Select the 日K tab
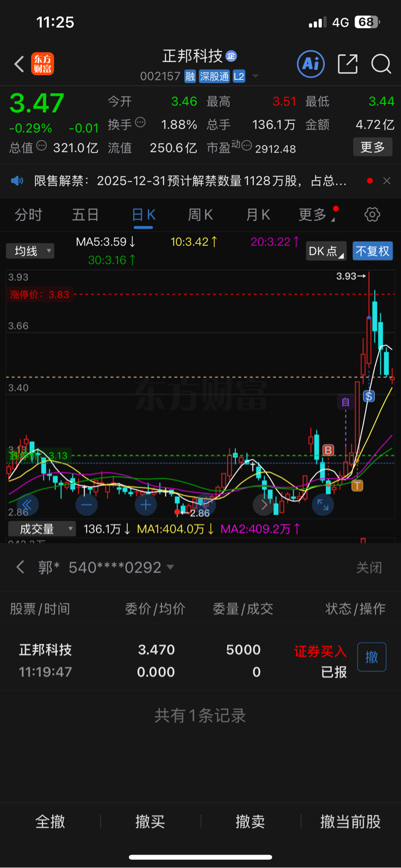 tap(144, 215)
